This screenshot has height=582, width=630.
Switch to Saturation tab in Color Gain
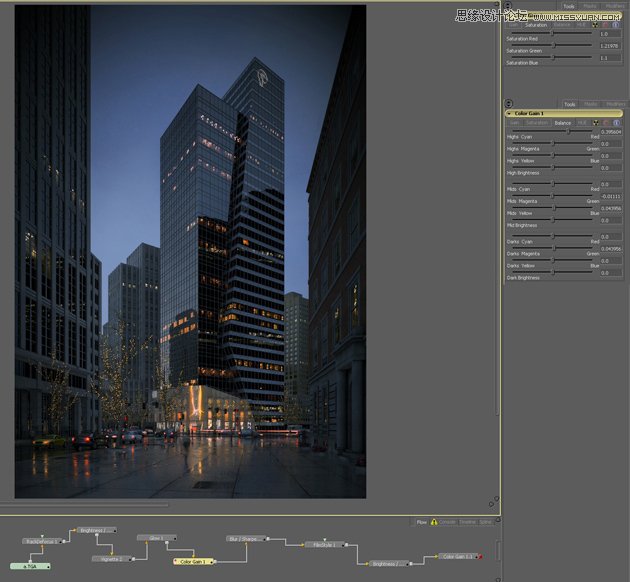tap(537, 123)
